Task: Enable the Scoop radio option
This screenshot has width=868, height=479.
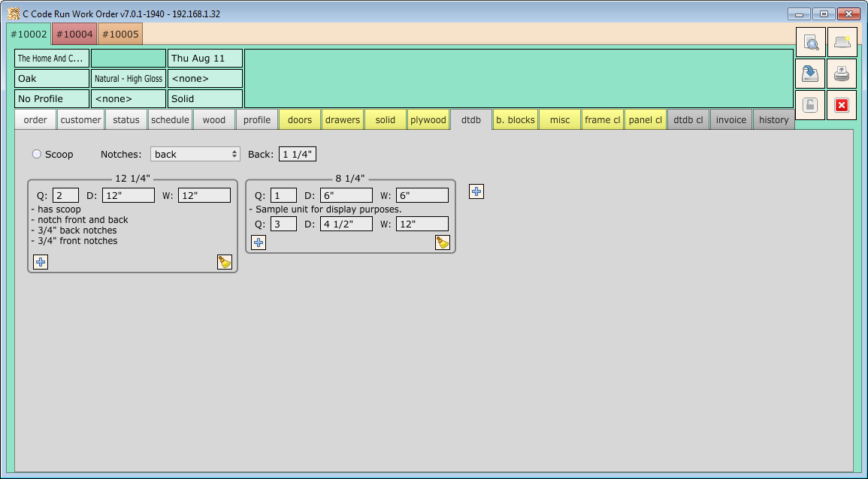Action: 36,154
